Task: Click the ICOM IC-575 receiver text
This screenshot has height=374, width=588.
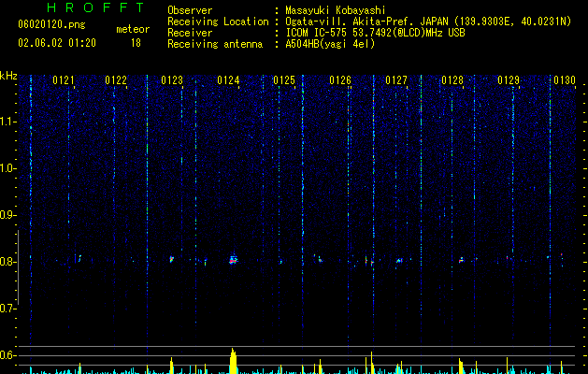Action: [375, 33]
